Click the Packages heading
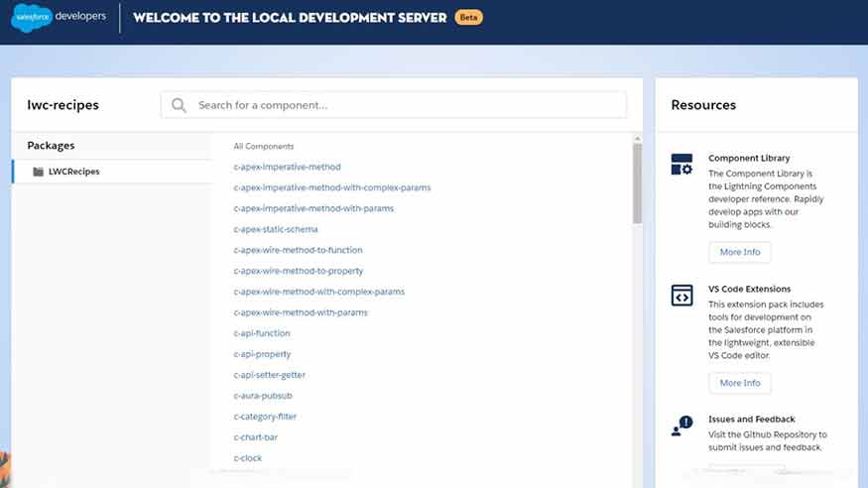868x488 pixels. click(51, 146)
